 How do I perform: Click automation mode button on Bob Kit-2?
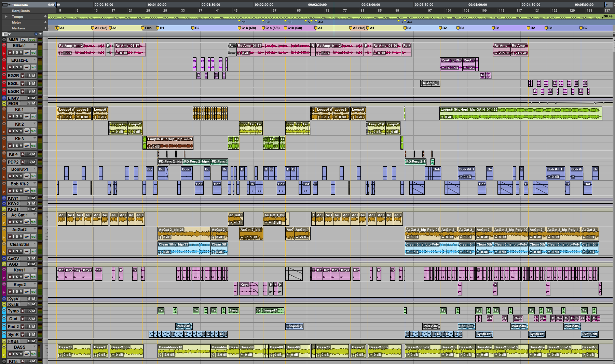pyautogui.click(x=33, y=191)
